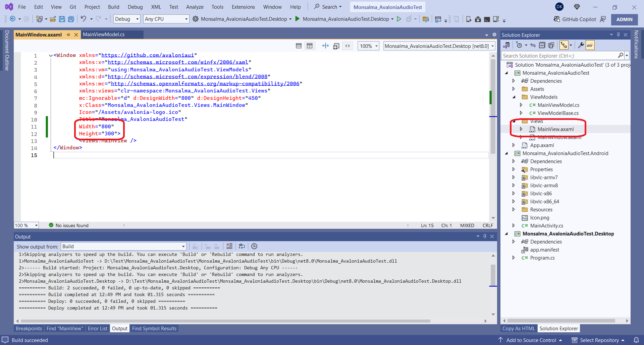Image resolution: width=644 pixels, height=345 pixels.
Task: Open the Extensions menu
Action: (243, 7)
